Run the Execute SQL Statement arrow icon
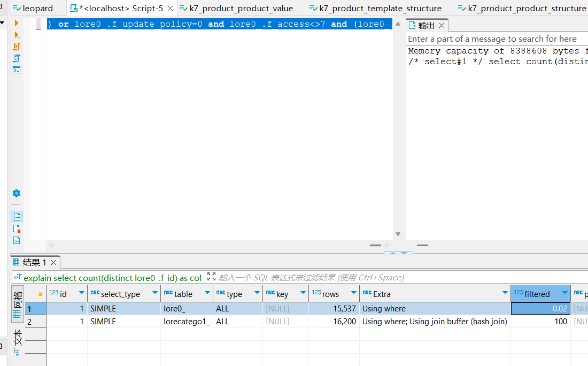The height and width of the screenshot is (366, 588). tap(17, 23)
